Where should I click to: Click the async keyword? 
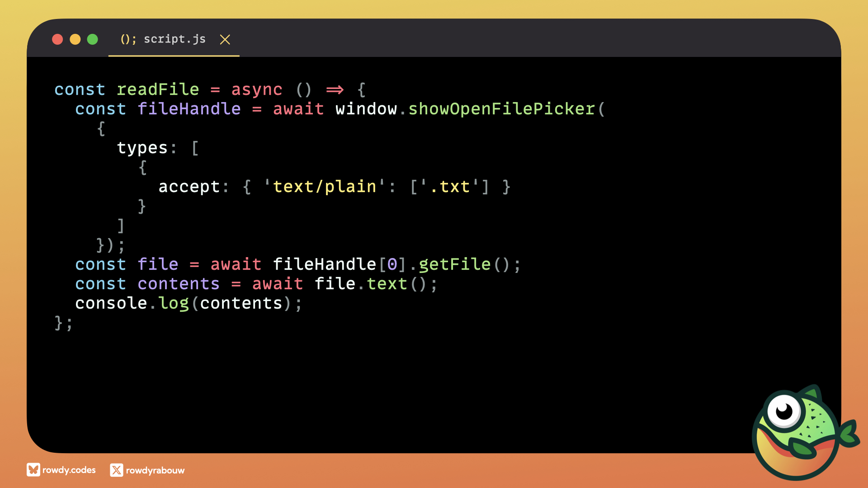pos(256,89)
